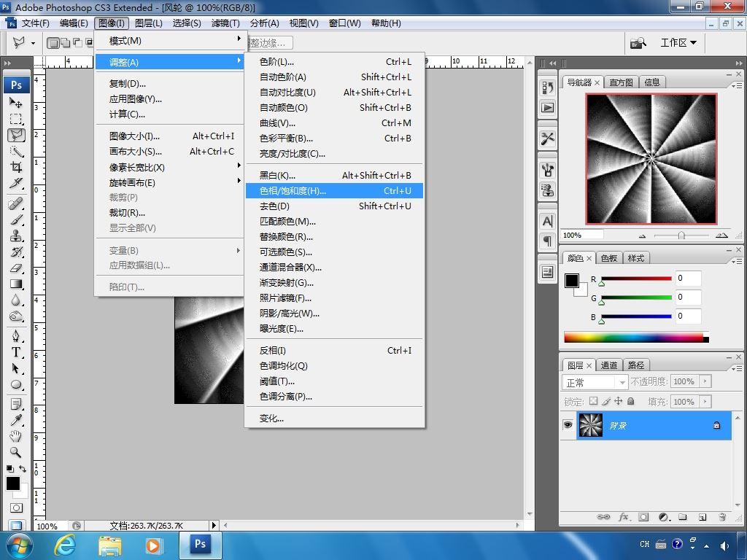
Task: Add a layer style with fx button
Action: pyautogui.click(x=624, y=517)
